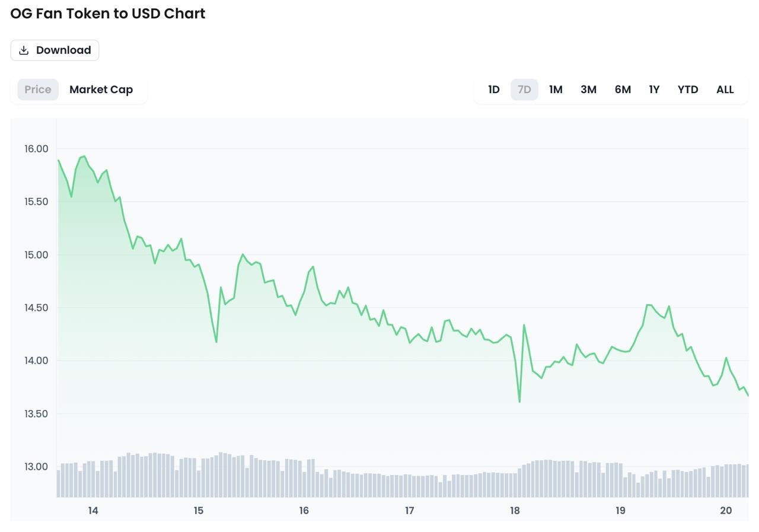This screenshot has width=759, height=532.
Task: Display ALL time price history
Action: tap(725, 90)
